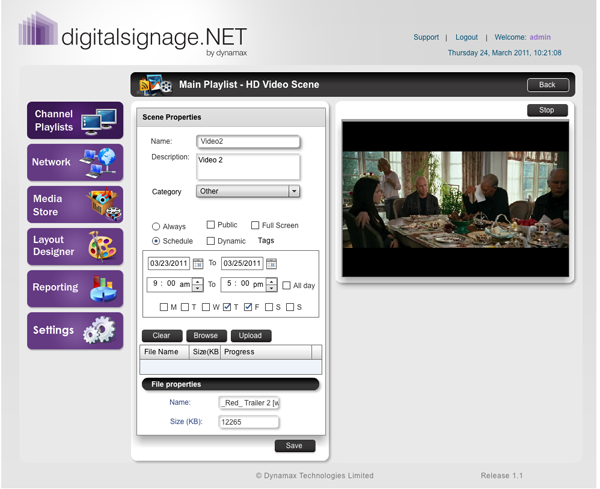Click the Clear button
Viewport: 600px width, 489px height.
click(x=162, y=336)
